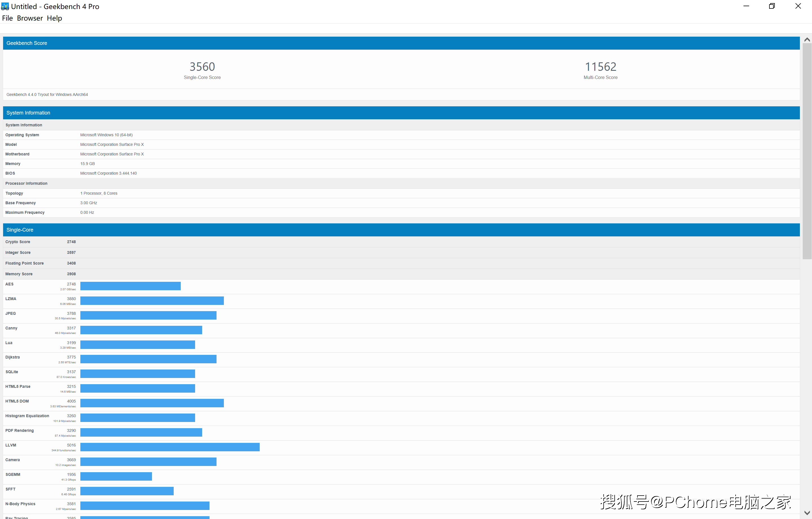Click the Single-Core section header
This screenshot has width=812, height=519.
pos(401,230)
